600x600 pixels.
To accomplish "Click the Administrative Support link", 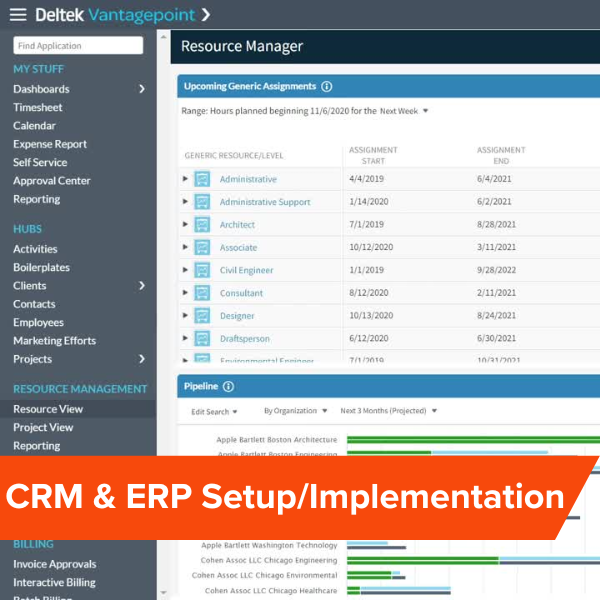I will [x=265, y=202].
